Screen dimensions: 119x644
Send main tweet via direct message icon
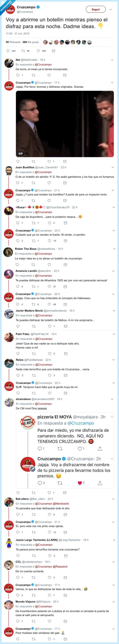tap(53, 51)
